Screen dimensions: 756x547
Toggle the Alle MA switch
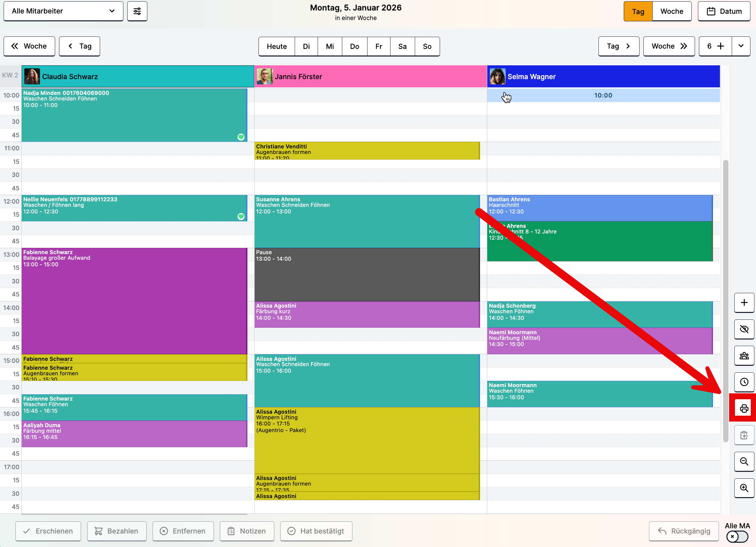point(737,536)
